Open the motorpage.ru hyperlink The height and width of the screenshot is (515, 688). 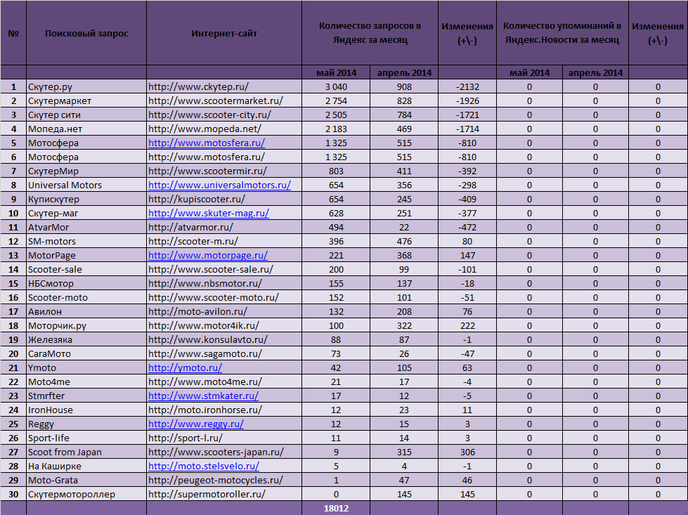[x=208, y=255]
